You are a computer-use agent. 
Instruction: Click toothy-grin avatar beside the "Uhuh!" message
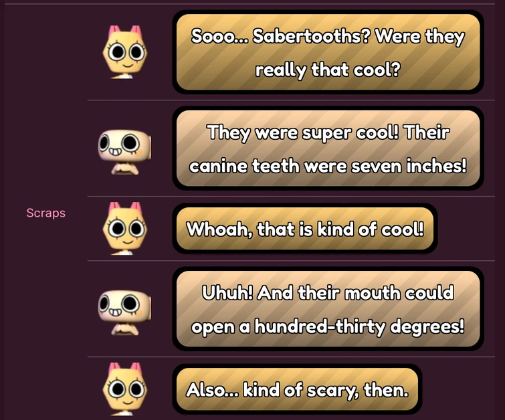pyautogui.click(x=124, y=312)
